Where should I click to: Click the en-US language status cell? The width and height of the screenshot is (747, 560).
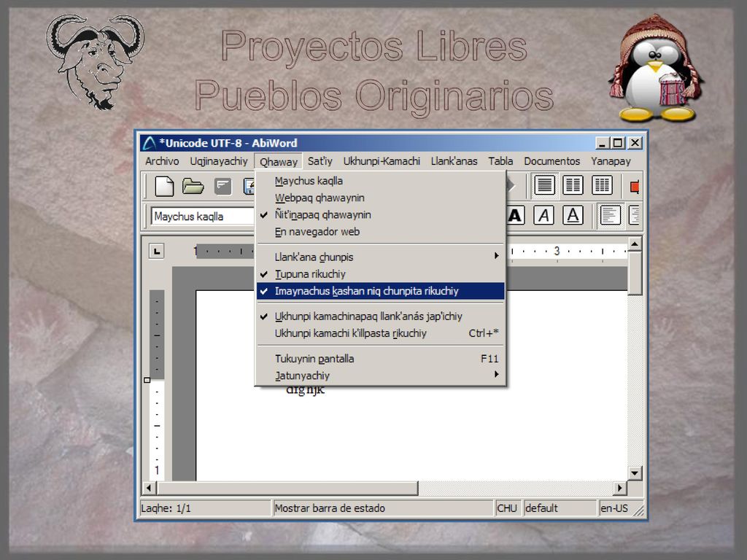615,508
